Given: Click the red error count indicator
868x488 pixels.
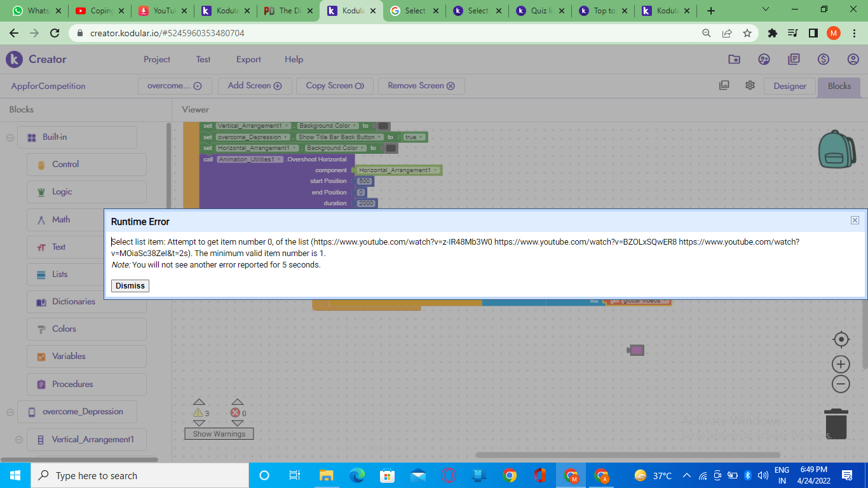Looking at the screenshot, I should (235, 413).
